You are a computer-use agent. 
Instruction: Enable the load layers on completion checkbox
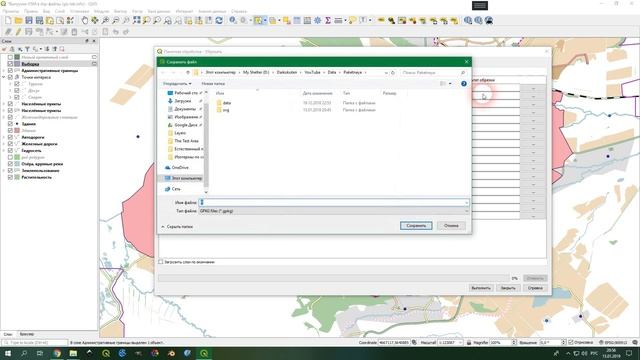(x=161, y=262)
